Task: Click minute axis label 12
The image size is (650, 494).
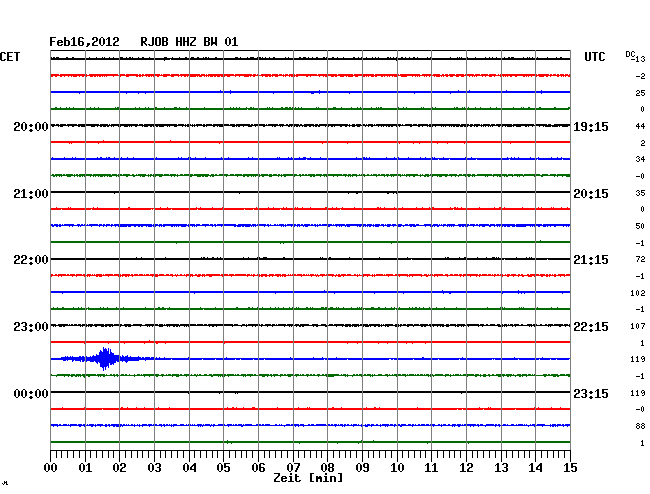Action: click(x=466, y=467)
